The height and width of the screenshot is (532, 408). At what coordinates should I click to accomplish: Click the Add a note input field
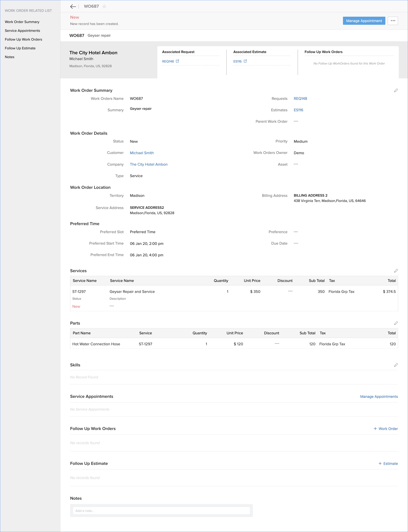point(161,511)
